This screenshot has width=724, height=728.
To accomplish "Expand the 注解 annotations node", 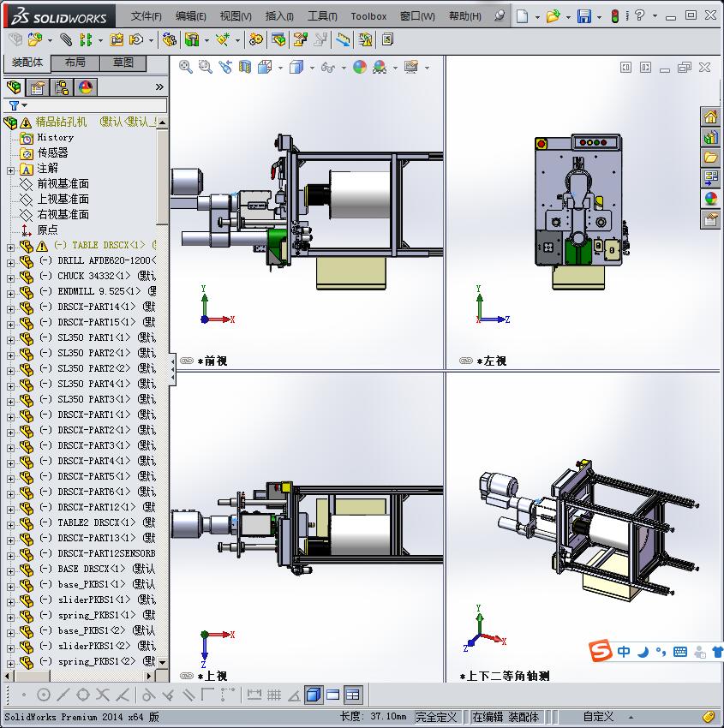I will (x=10, y=170).
